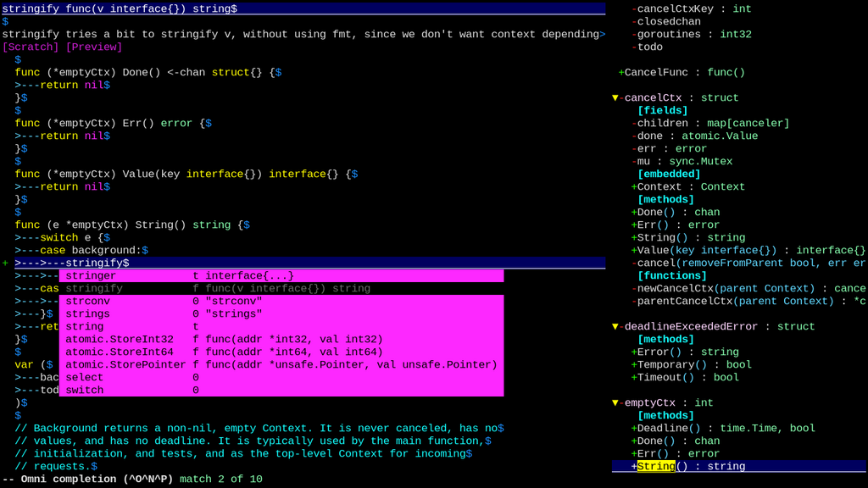Place cursor on the stringify line
868x488 pixels.
(x=303, y=263)
